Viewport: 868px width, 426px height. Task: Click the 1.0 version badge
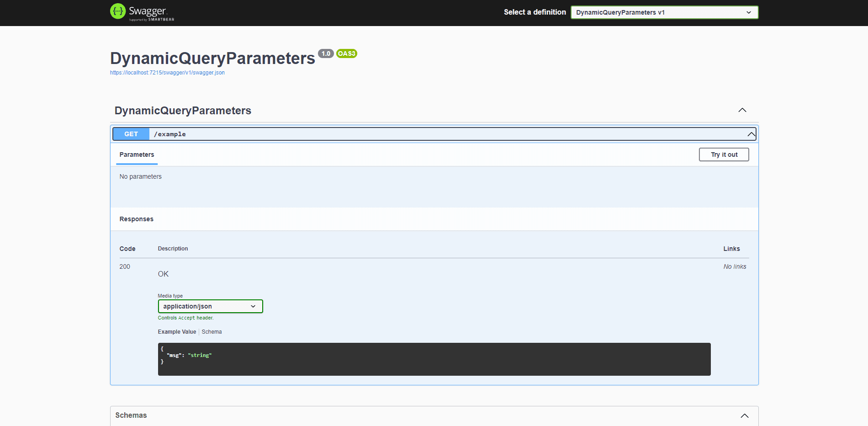[326, 53]
